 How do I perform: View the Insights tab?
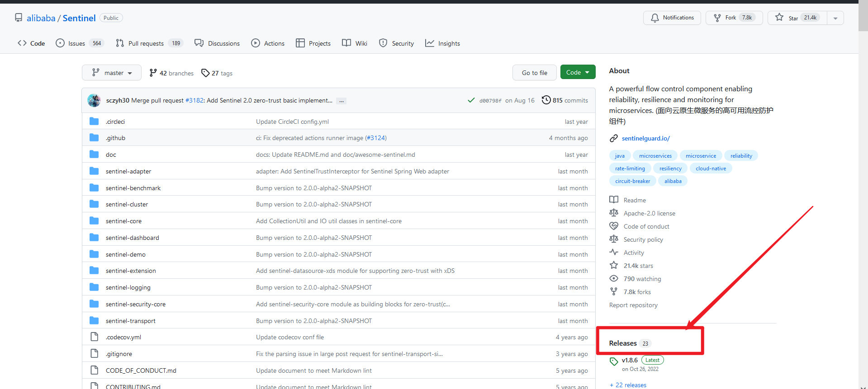(442, 43)
